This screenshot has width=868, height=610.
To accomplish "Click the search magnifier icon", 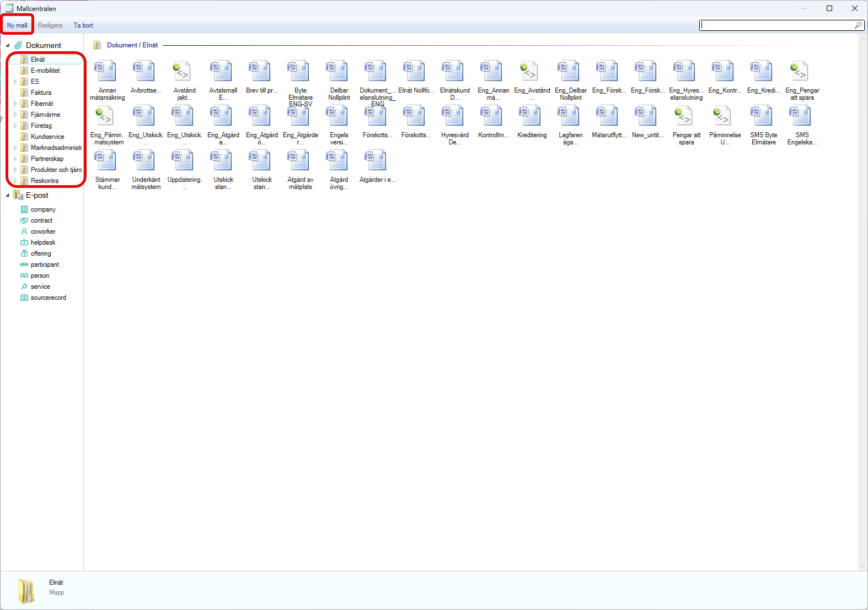I will pos(858,25).
